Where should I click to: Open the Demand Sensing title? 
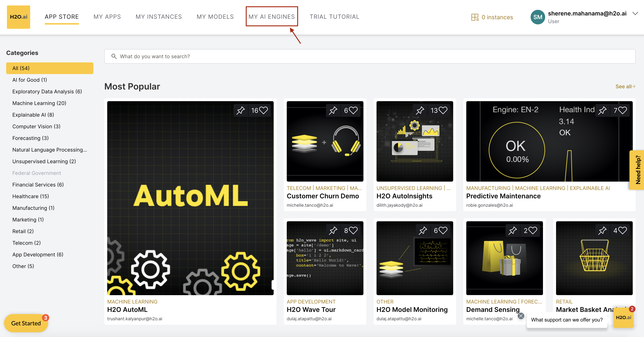[x=493, y=310]
